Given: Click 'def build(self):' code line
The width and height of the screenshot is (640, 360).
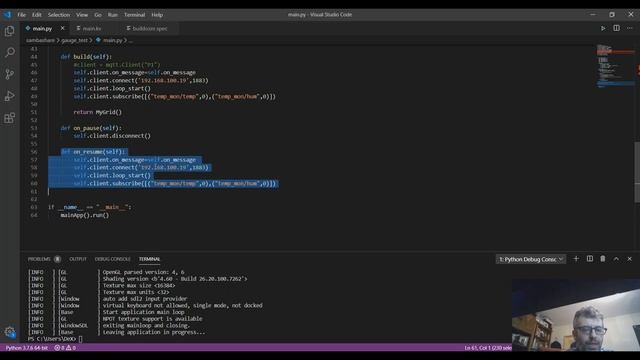Looking at the screenshot, I should click(x=86, y=57).
